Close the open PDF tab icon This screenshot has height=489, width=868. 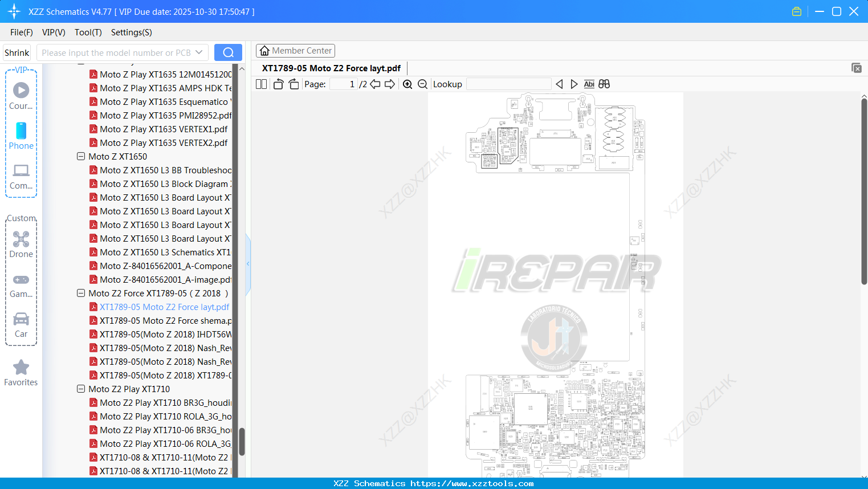[x=856, y=68]
